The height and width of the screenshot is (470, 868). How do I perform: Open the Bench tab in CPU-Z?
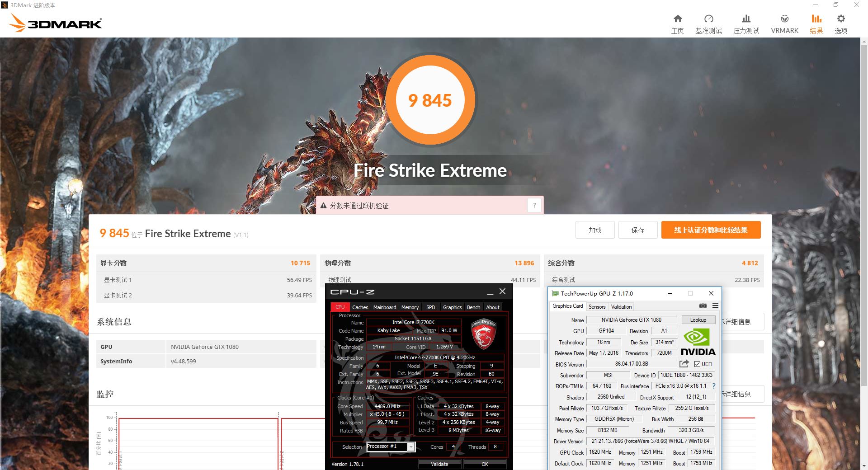(473, 307)
